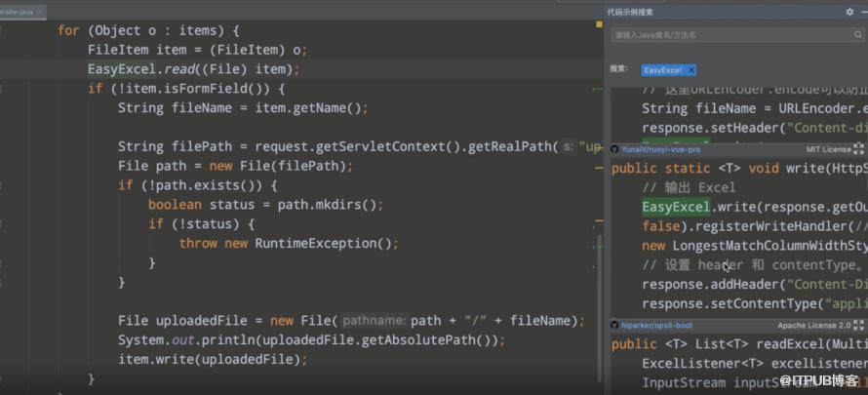
Task: Click the MIT License label
Action: pos(829,149)
